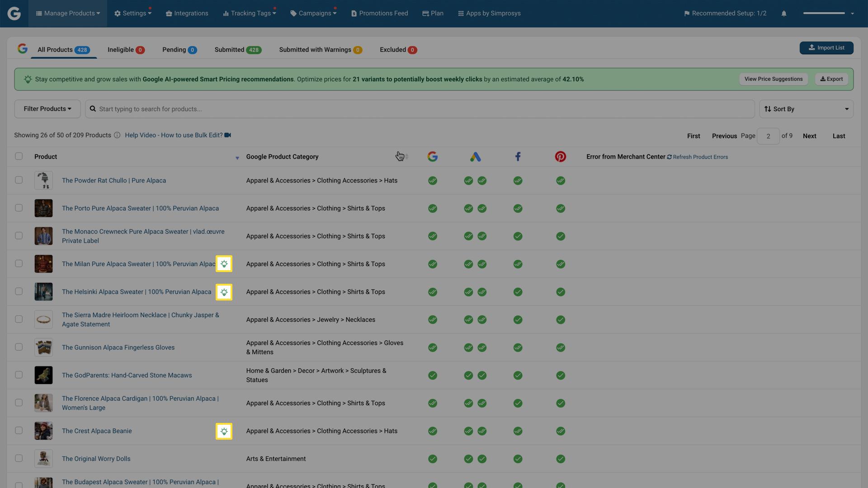Check the select-all products checkbox
Image resolution: width=868 pixels, height=488 pixels.
[19, 156]
